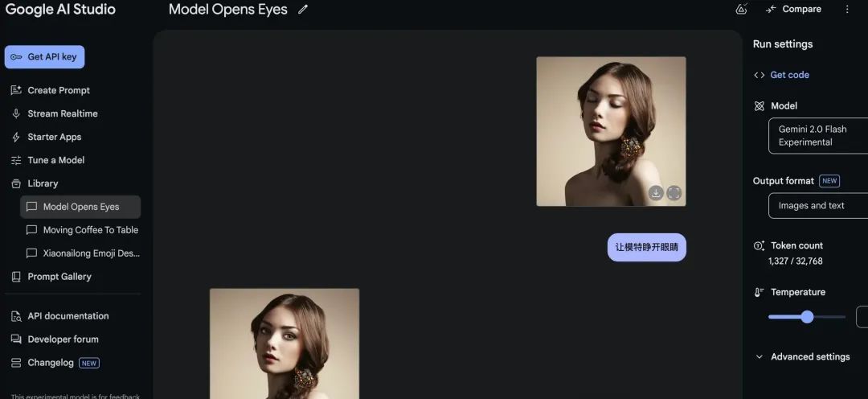
Task: Collapse the Library section in sidebar
Action: pos(43,183)
